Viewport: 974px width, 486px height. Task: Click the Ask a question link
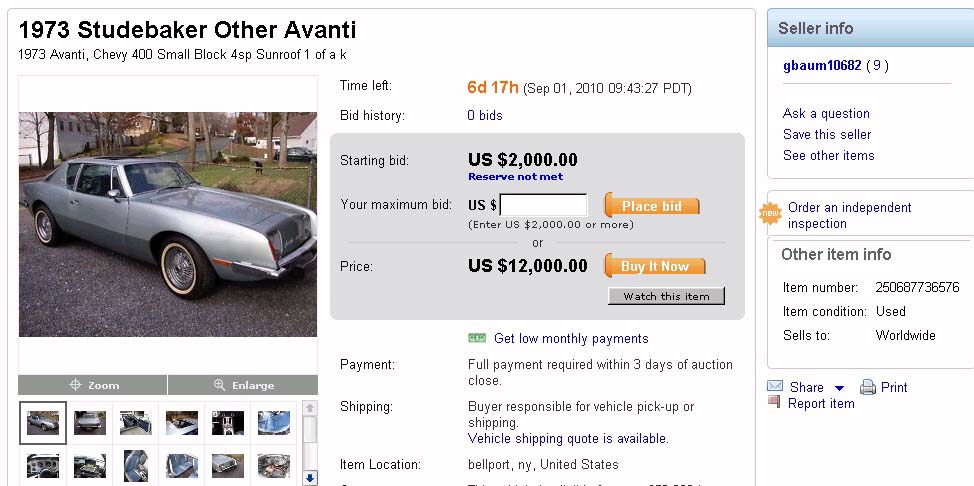[826, 114]
